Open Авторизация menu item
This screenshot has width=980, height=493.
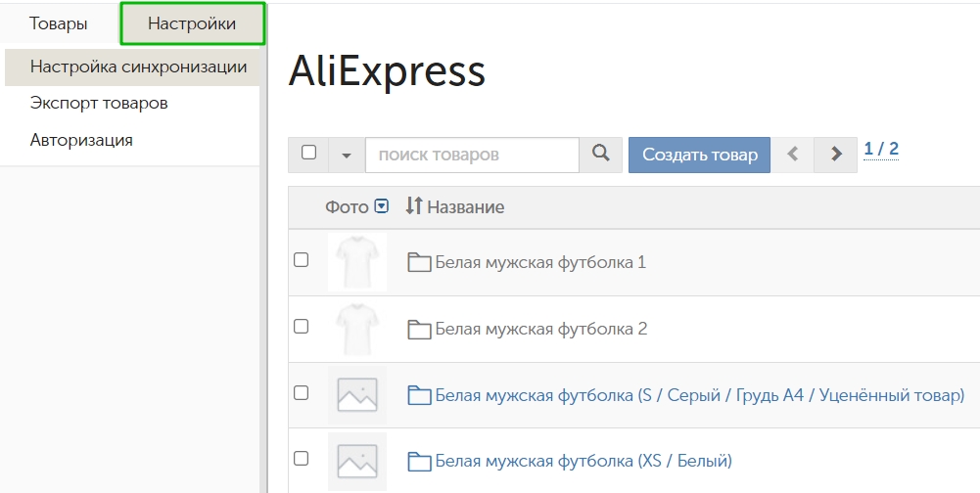(81, 140)
